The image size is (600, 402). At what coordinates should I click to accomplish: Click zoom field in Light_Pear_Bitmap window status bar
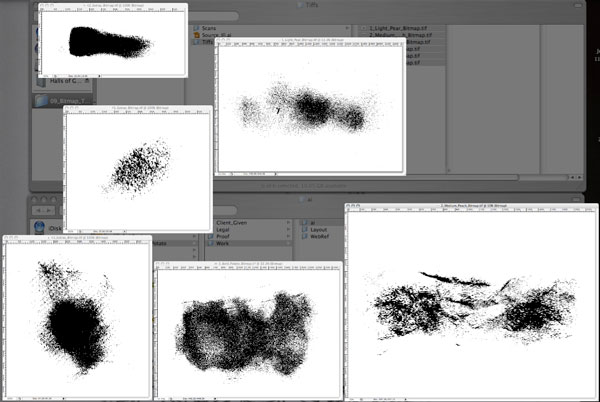pos(224,174)
